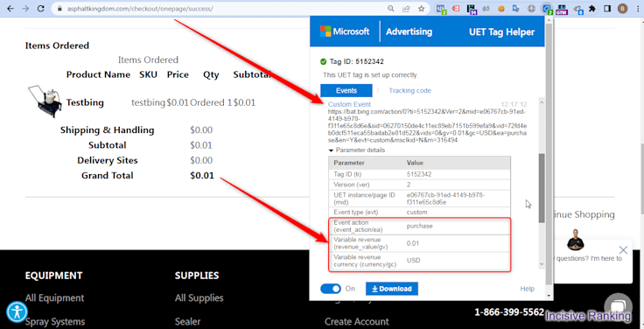644x329 pixels.
Task: Click the share page icon in address bar
Action: pyautogui.click(x=406, y=8)
